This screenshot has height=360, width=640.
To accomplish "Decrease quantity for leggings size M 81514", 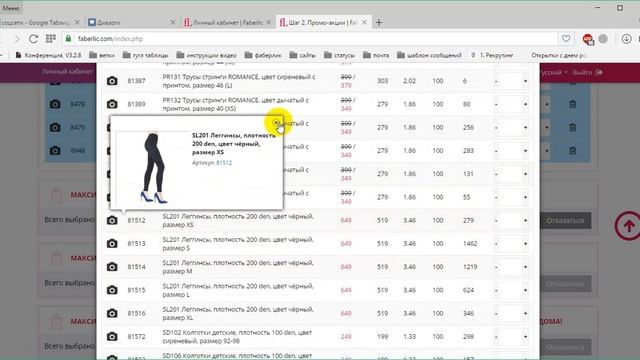I will click(496, 267).
